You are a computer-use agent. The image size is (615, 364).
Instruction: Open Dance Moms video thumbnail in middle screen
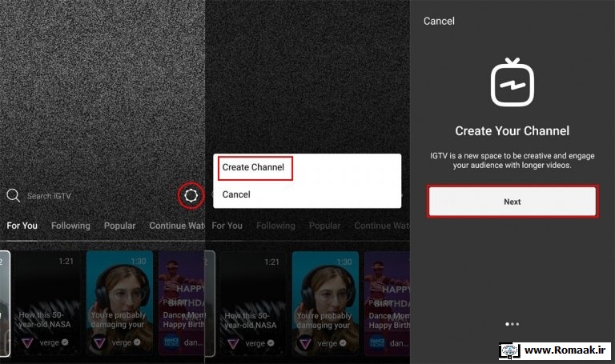pyautogui.click(x=387, y=304)
